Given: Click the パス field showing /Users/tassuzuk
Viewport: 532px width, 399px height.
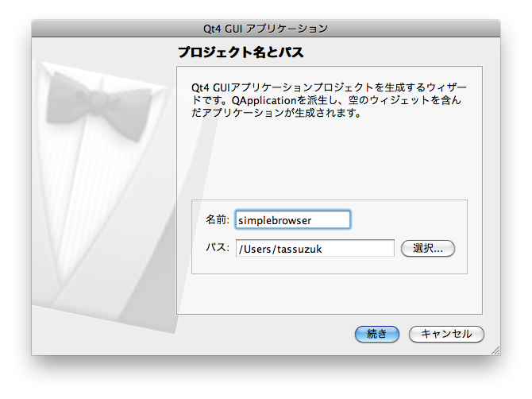Looking at the screenshot, I should point(314,249).
